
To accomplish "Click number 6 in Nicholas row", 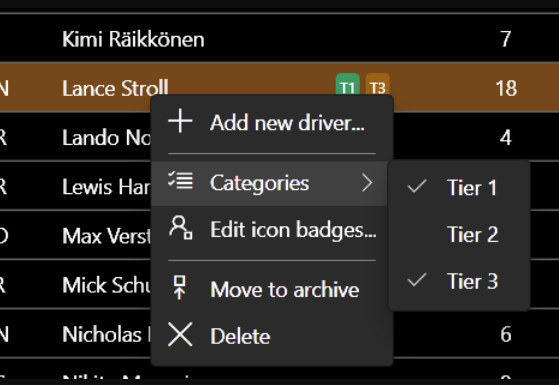I will [506, 334].
